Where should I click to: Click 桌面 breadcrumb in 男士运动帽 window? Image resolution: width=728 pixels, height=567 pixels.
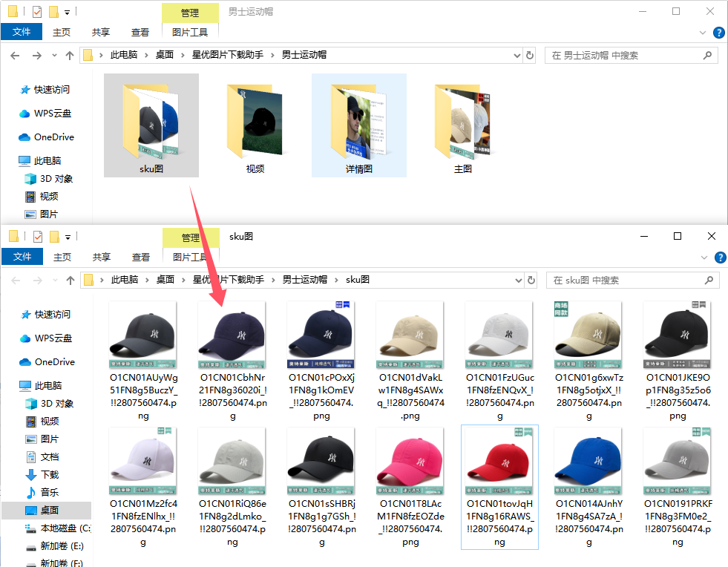(x=164, y=55)
